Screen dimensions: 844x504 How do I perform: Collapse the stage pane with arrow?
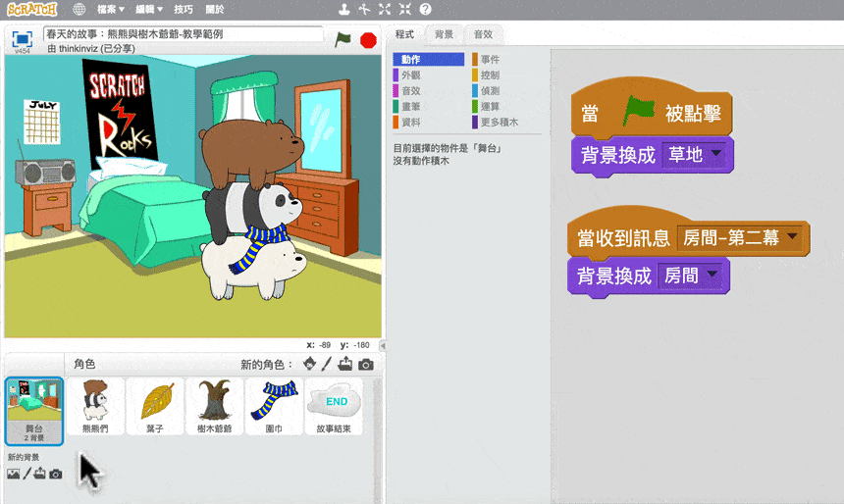[x=383, y=345]
